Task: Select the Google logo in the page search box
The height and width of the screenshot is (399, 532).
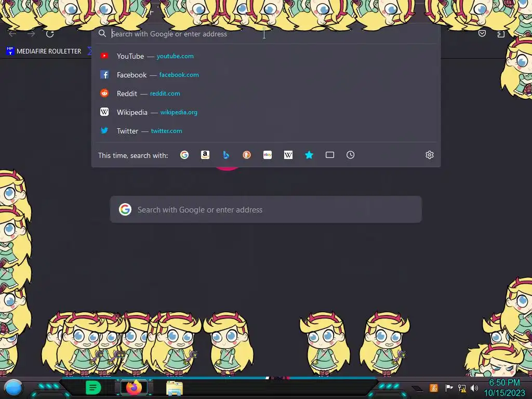Action: tap(125, 209)
